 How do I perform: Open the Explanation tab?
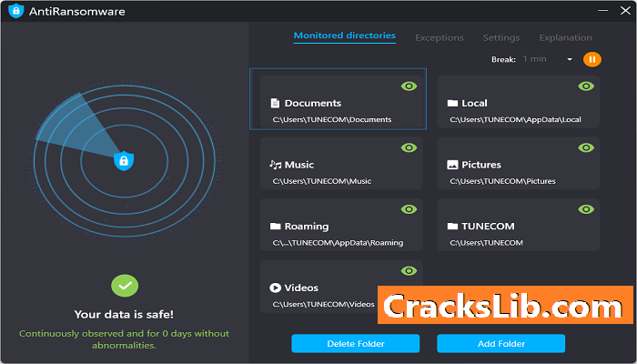[565, 38]
